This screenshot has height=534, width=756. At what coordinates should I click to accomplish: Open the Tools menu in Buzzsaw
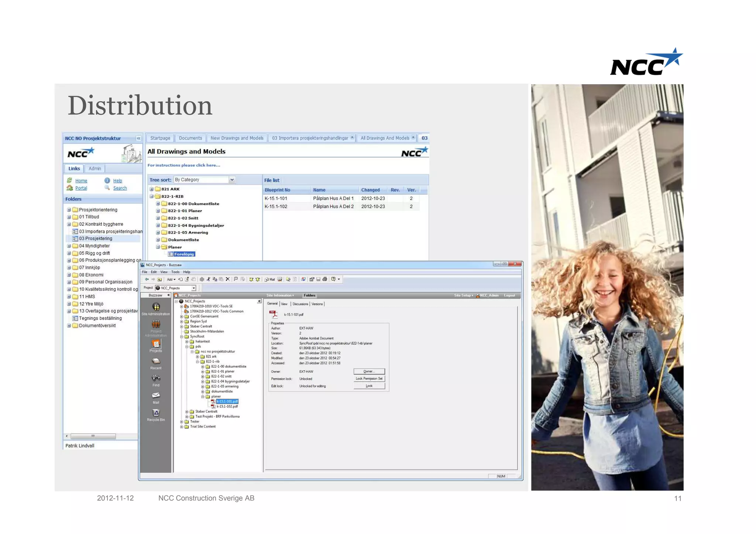pos(175,272)
